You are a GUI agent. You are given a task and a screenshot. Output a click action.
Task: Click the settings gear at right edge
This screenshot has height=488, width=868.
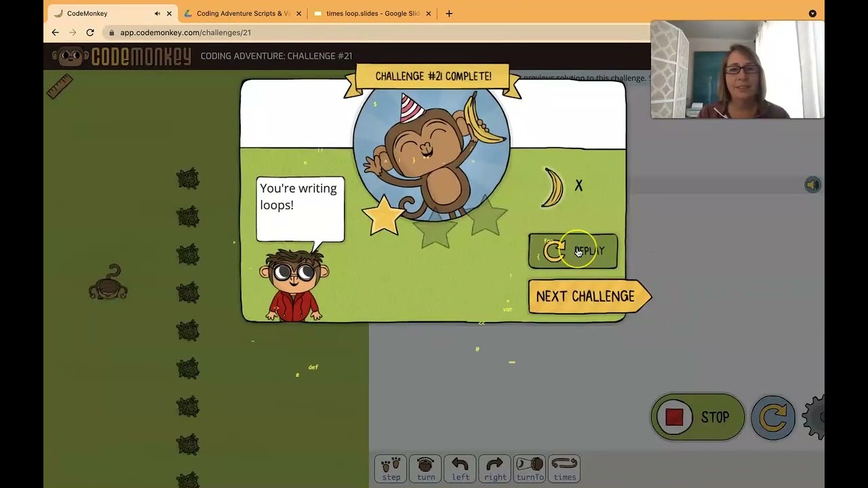(814, 418)
